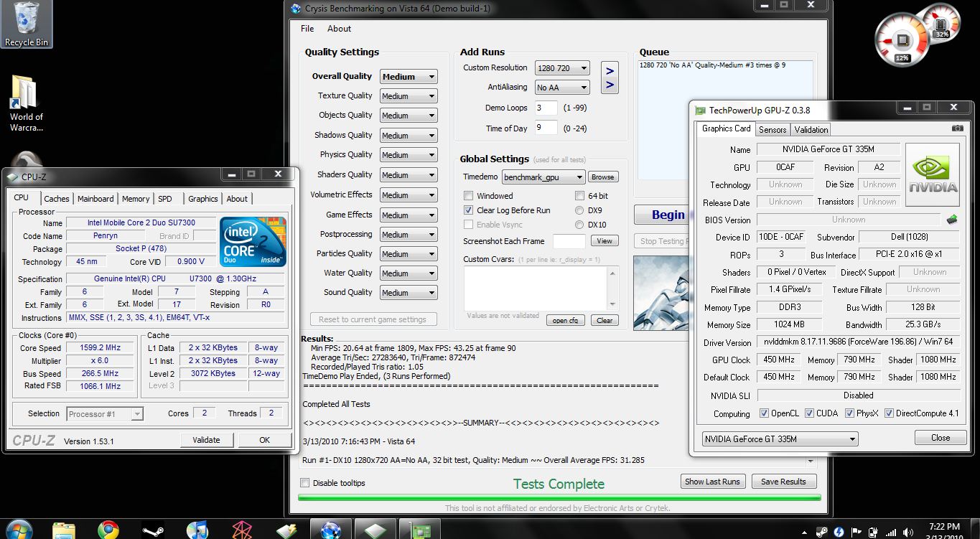Click the green tests progress bar

pyautogui.click(x=559, y=497)
